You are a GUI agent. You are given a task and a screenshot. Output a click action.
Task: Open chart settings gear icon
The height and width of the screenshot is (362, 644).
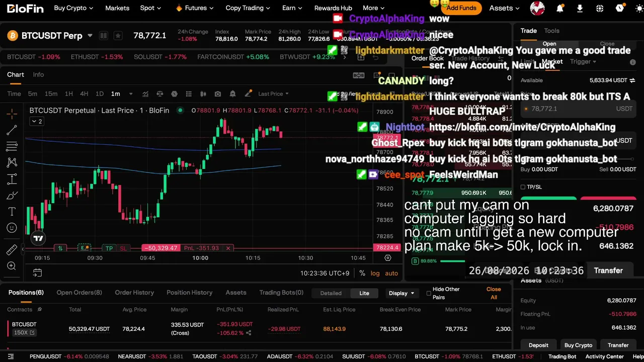pos(387,258)
